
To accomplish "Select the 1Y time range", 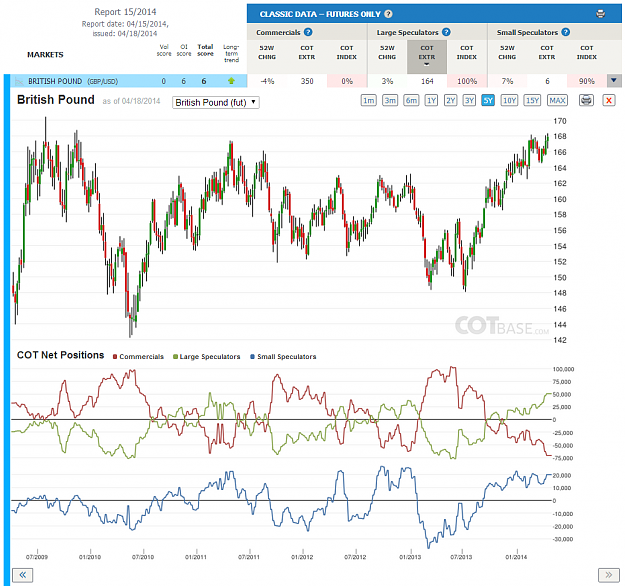I will (x=431, y=100).
